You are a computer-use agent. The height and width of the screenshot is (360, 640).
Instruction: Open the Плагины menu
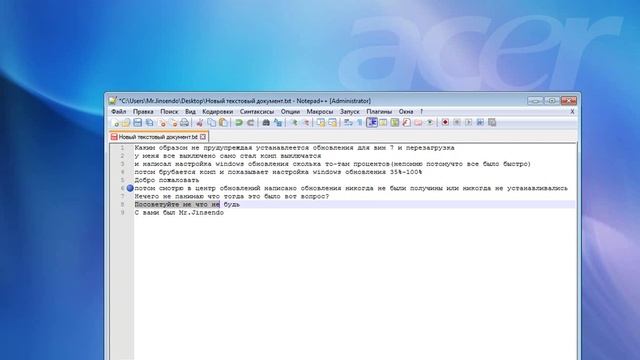[379, 111]
